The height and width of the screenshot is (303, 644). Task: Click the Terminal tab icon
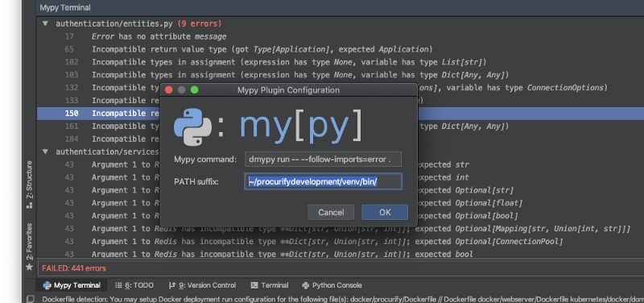pyautogui.click(x=254, y=285)
